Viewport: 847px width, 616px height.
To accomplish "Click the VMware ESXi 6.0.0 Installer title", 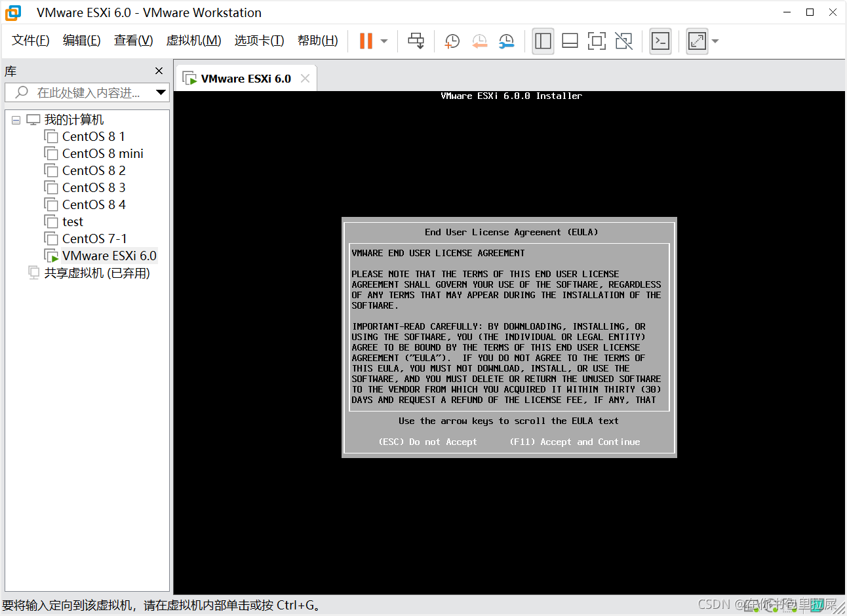I will pos(511,96).
